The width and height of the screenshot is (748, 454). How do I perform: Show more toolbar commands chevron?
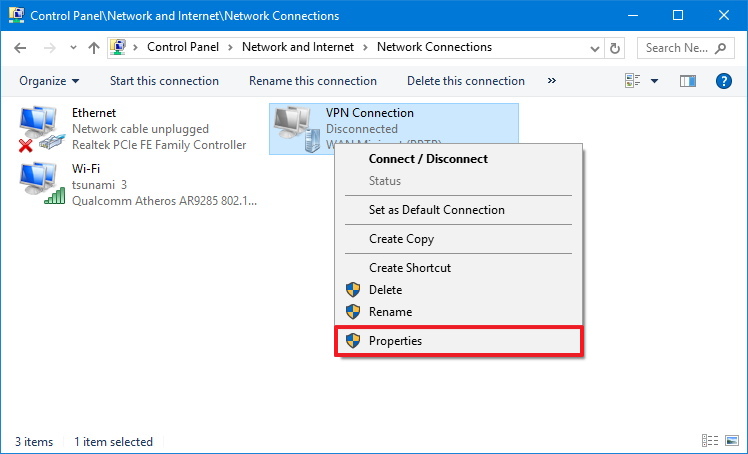point(552,81)
